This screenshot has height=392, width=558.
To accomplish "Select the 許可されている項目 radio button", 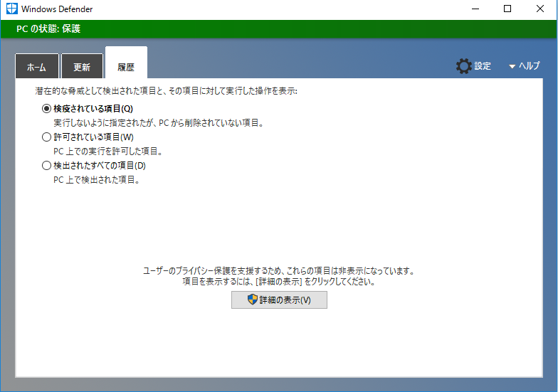I will click(x=47, y=137).
